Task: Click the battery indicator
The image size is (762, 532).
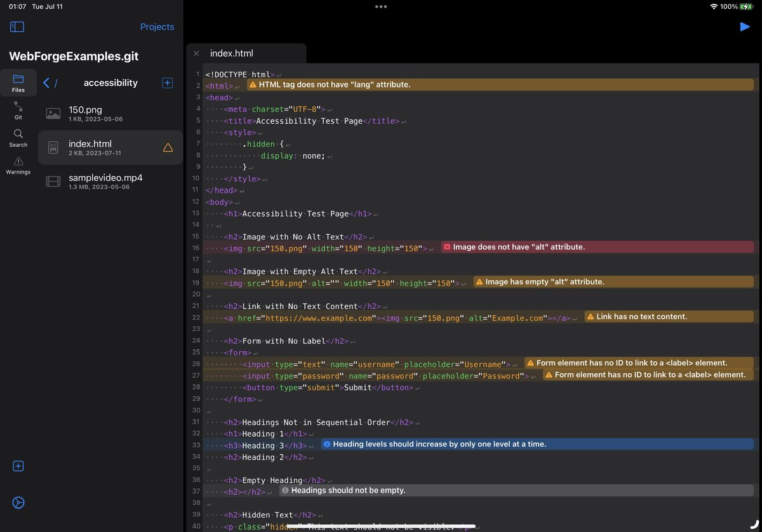Action: point(745,6)
